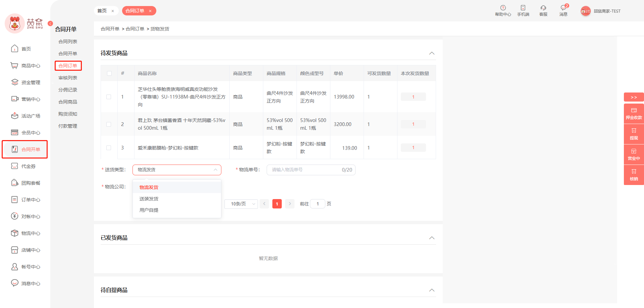Screen dimensions: 644x308
Task: Open 合同开单 main sidebar item
Action: [x=25, y=149]
